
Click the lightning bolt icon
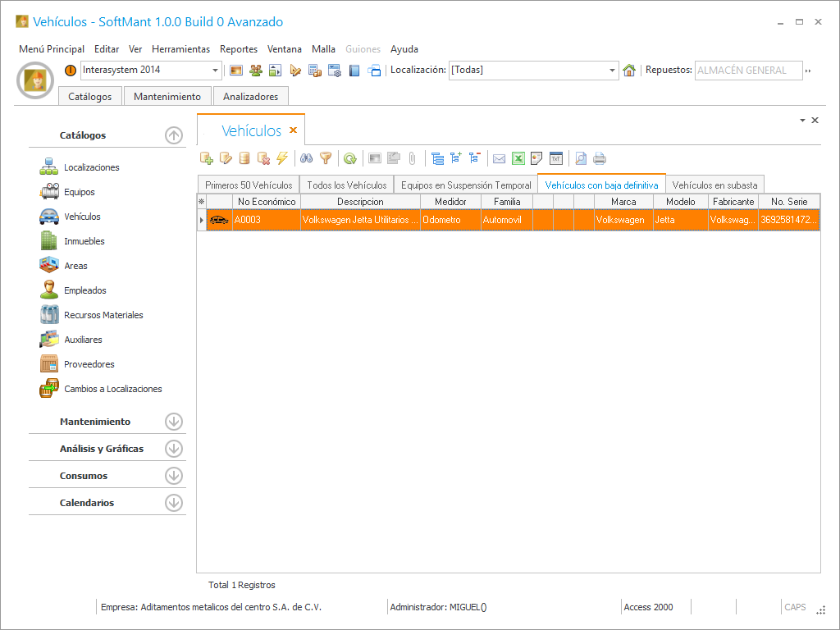(x=282, y=158)
